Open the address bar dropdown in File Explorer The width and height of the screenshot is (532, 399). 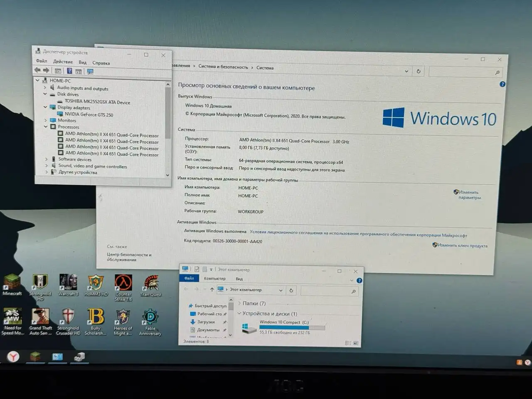point(281,291)
